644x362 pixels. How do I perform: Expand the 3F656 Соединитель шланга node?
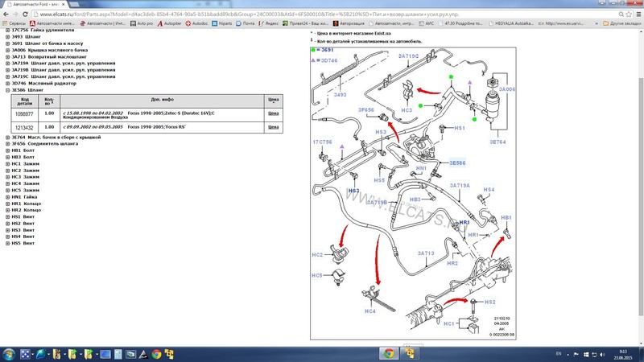coord(8,144)
